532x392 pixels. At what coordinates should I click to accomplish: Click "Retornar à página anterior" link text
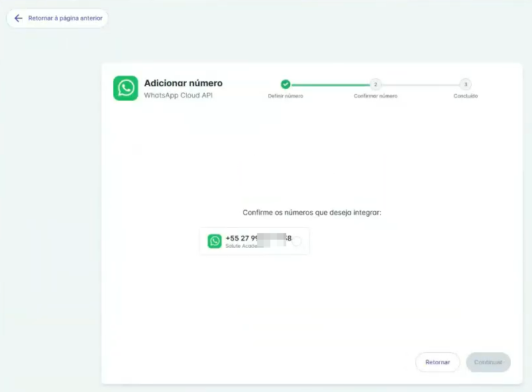point(65,19)
